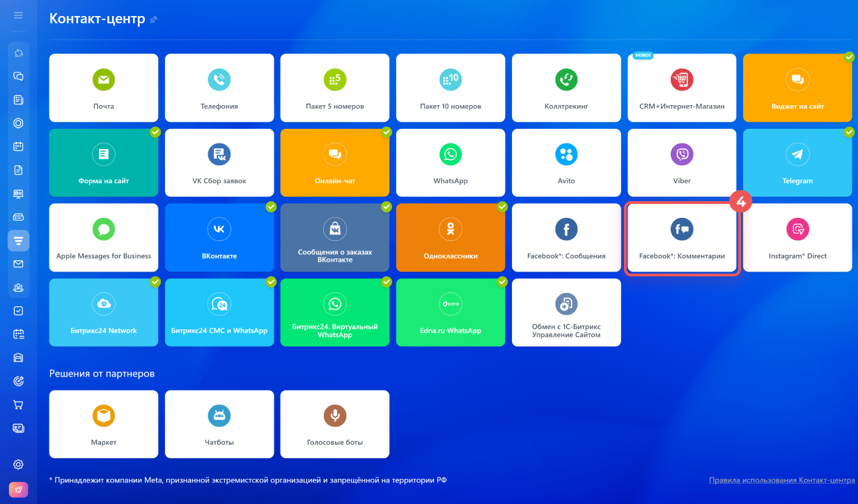858x504 pixels.
Task: Click the Телефония phone icon
Action: pyautogui.click(x=219, y=80)
